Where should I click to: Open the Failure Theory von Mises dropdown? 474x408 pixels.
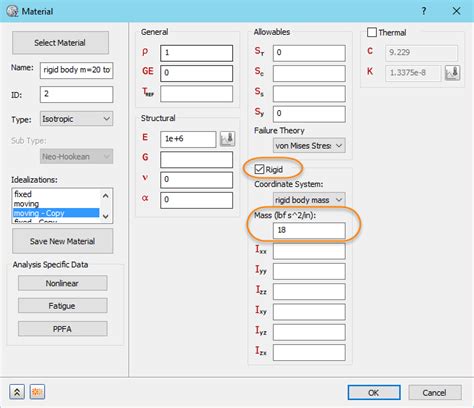tap(309, 146)
